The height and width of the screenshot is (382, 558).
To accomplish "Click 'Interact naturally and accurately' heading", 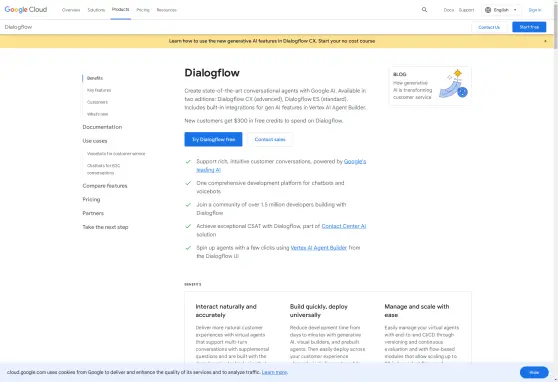I will click(x=226, y=311).
